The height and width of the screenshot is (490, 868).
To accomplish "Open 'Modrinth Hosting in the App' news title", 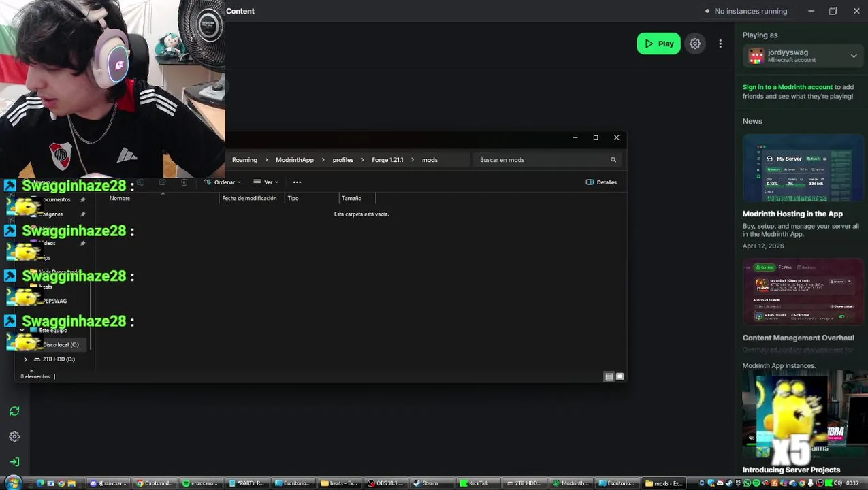I will click(792, 214).
